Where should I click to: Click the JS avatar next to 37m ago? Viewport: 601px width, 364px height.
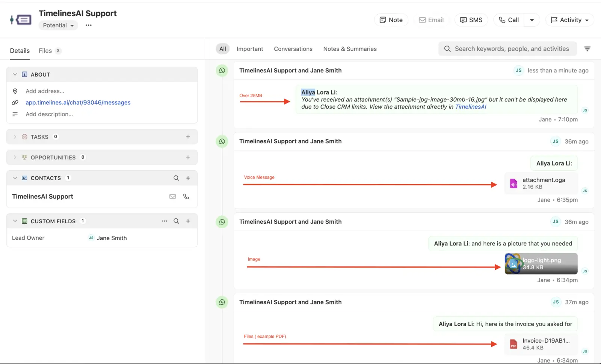(556, 302)
